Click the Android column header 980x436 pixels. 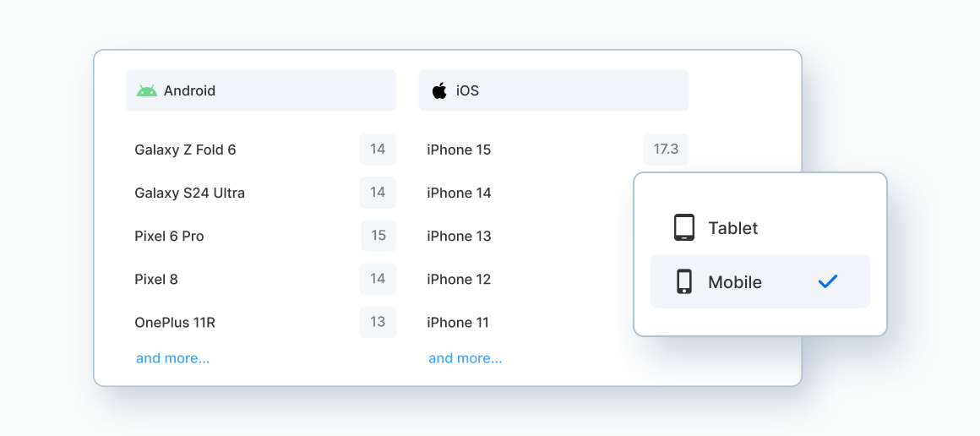click(261, 90)
